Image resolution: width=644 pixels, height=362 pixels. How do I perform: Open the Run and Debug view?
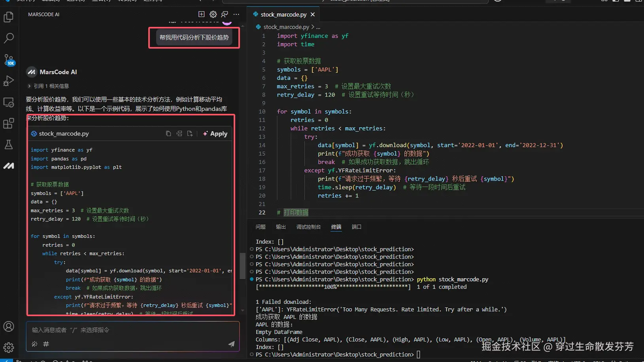pyautogui.click(x=9, y=81)
